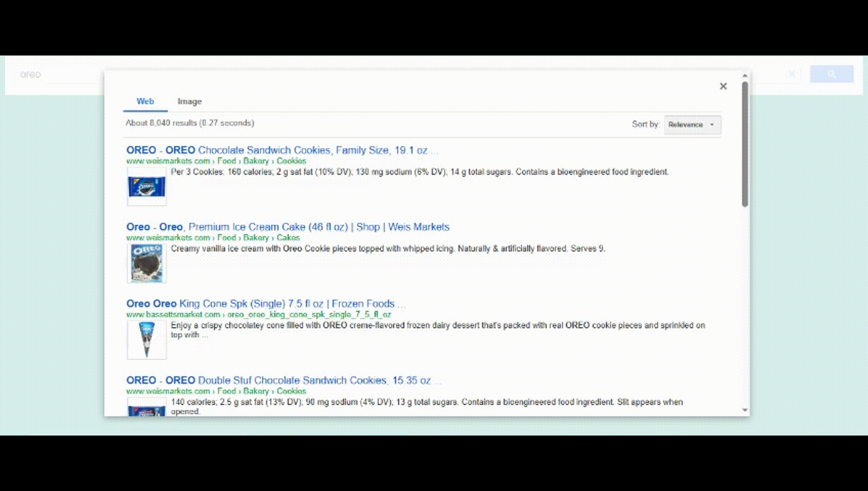Clear the oreo search text

coord(792,74)
